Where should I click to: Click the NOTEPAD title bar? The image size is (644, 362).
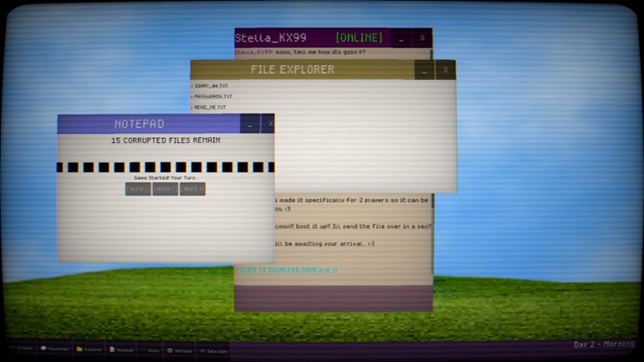pos(148,124)
